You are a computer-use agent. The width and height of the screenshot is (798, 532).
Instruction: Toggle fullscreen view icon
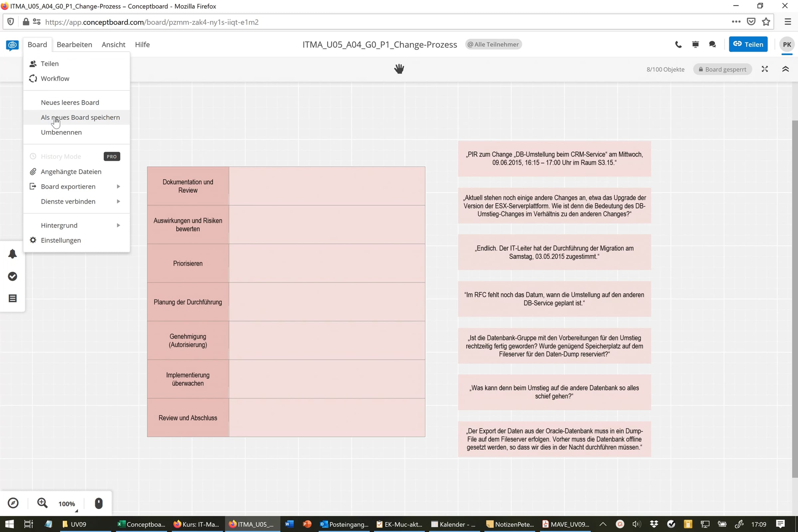click(765, 69)
